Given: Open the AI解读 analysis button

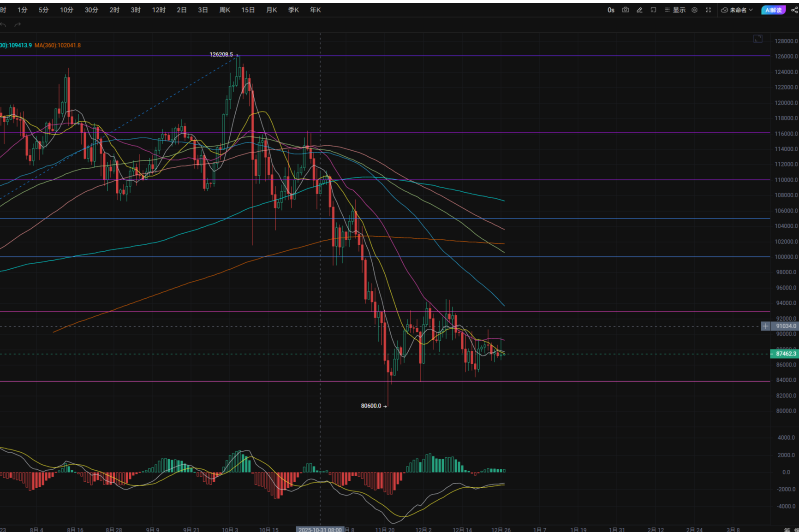Looking at the screenshot, I should [x=773, y=10].
